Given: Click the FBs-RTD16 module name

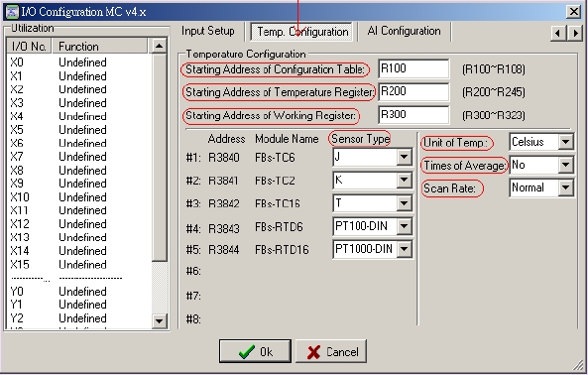Looking at the screenshot, I should [282, 249].
